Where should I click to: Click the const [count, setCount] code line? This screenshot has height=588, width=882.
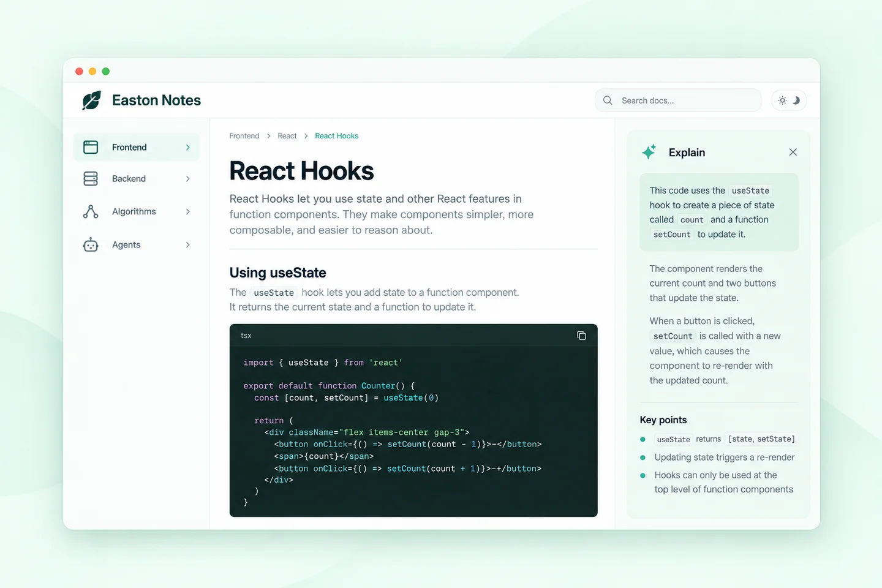point(346,398)
